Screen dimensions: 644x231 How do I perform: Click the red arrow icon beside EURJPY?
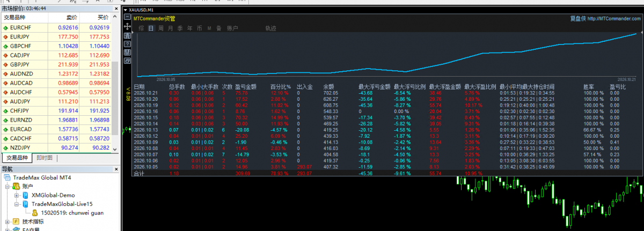[5, 36]
